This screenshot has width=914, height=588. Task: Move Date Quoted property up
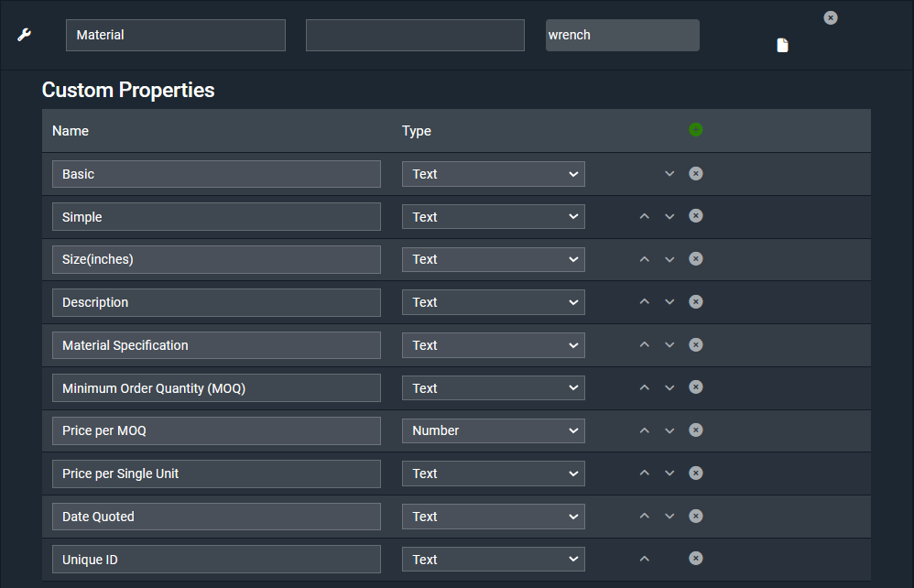coord(644,517)
